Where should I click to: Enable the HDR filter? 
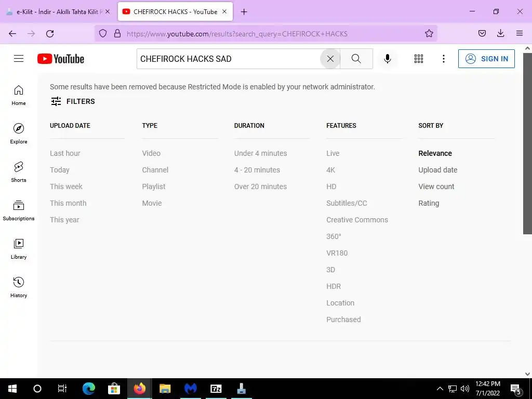point(334,286)
